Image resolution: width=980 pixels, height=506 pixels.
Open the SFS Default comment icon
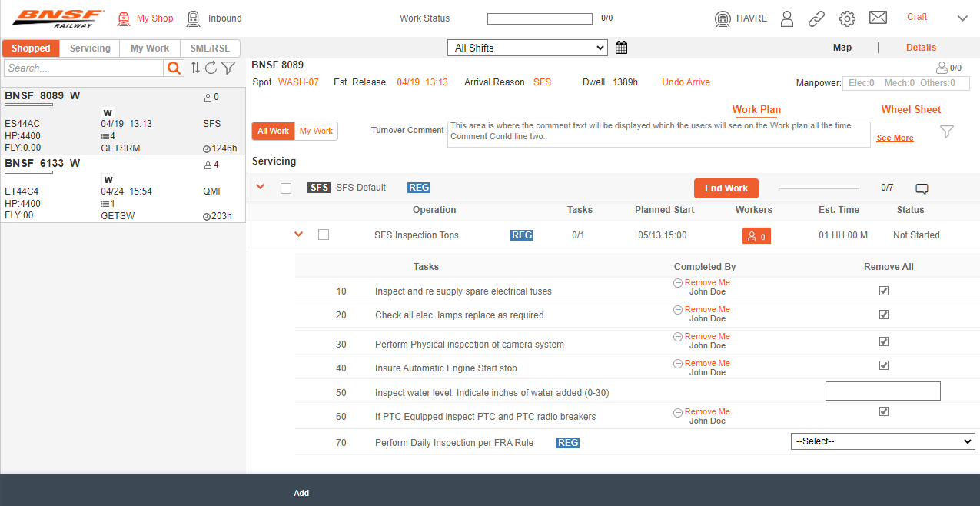[x=922, y=188]
